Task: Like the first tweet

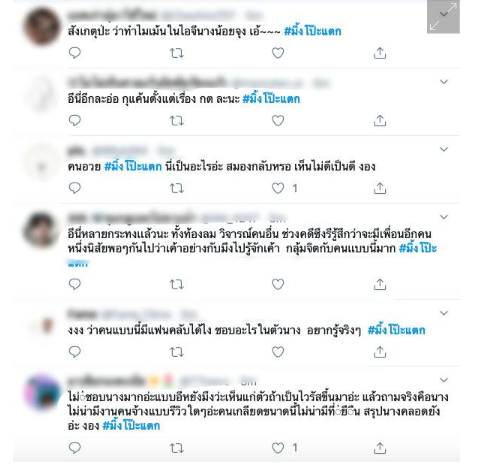Action: tap(278, 53)
